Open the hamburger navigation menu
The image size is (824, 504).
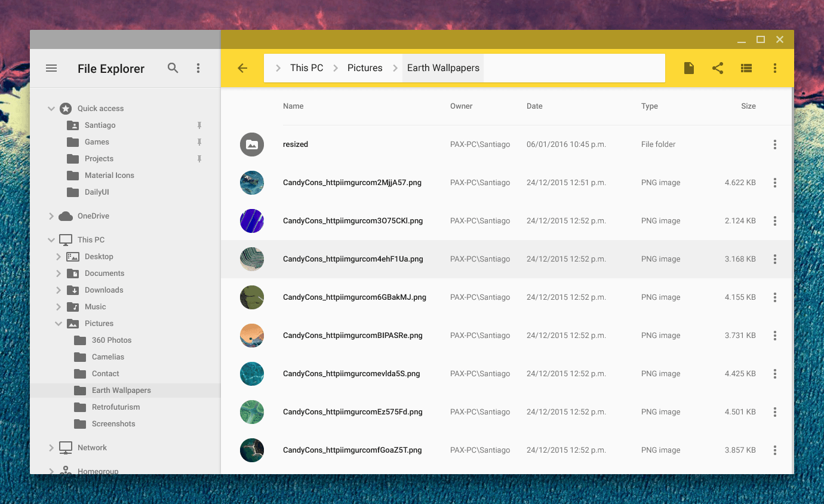tap(51, 68)
